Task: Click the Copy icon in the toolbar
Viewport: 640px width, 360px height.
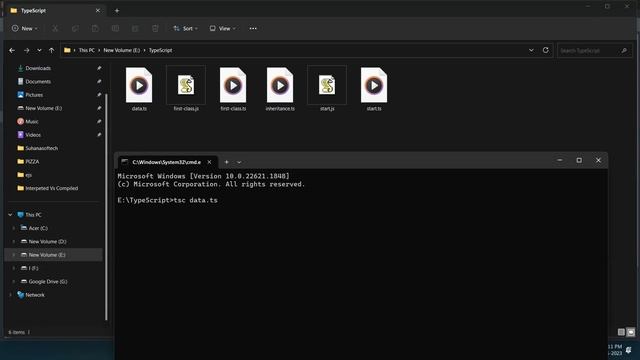Action: pyautogui.click(x=75, y=29)
